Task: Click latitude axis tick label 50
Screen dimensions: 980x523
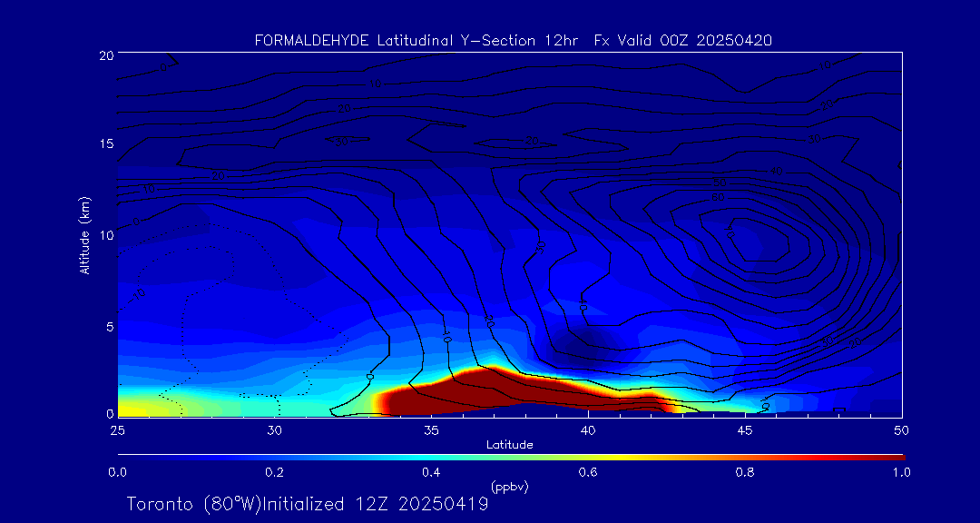Action: click(x=901, y=430)
